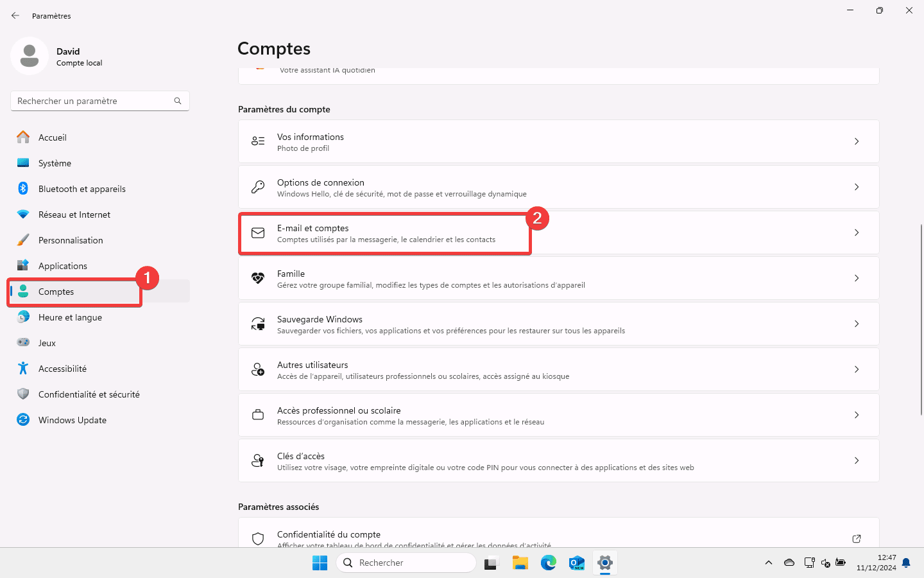Screen dimensions: 924x578
Task: Expand the Vos informations chevron
Action: tap(856, 141)
